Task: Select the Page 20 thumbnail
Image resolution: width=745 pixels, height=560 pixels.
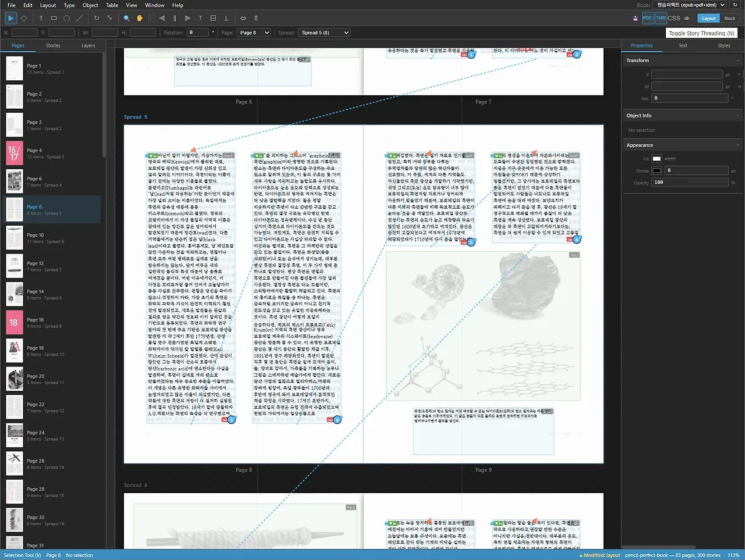Action: [x=15, y=379]
